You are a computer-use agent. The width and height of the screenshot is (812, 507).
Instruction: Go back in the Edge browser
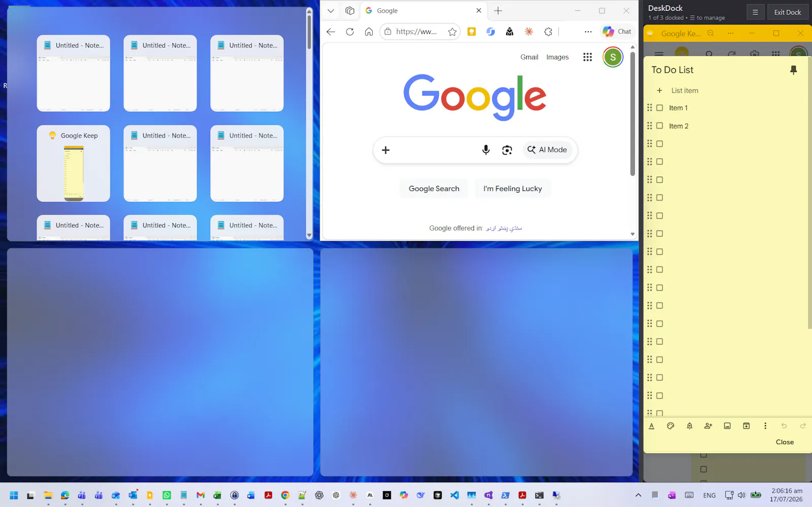tap(331, 31)
